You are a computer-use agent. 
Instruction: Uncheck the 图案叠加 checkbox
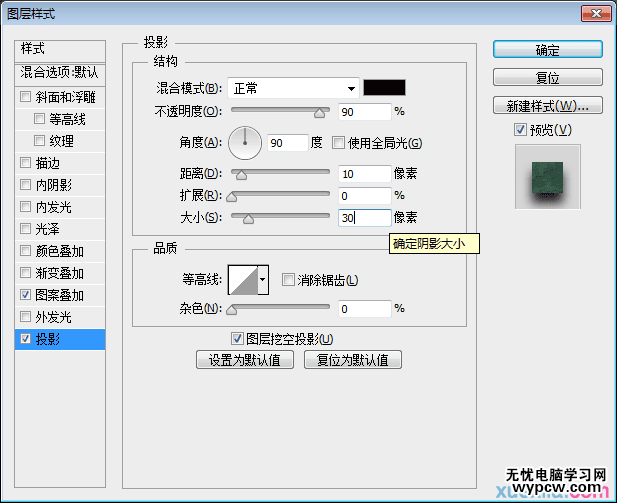(25, 295)
